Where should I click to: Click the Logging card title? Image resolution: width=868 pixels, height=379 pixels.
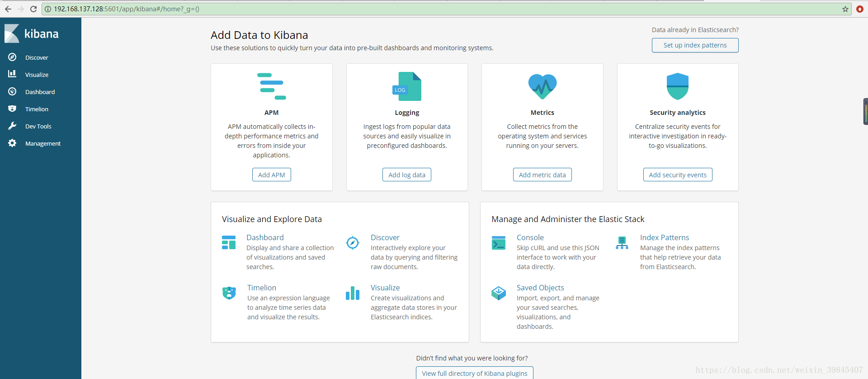[407, 113]
